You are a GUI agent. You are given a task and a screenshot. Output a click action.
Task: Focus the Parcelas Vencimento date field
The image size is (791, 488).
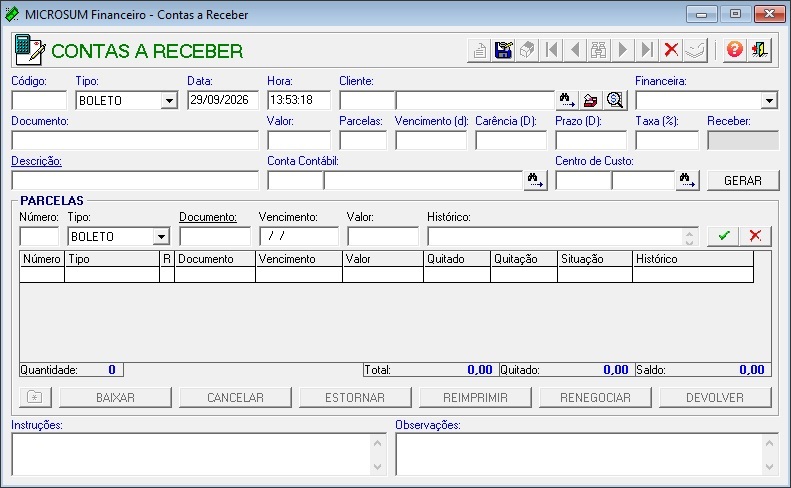coord(299,236)
